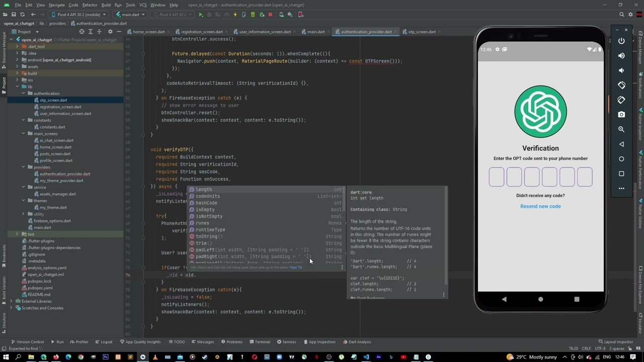
Task: Open constants.dart in project tree
Action: coord(52,127)
